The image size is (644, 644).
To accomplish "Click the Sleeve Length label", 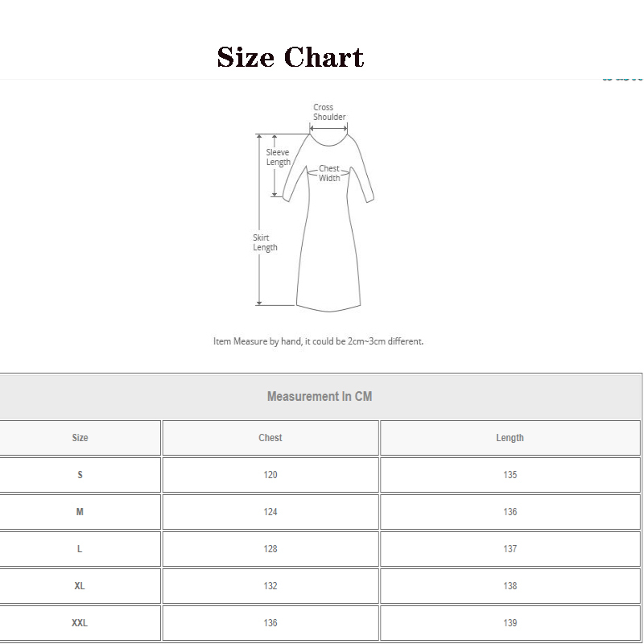I will coord(278,157).
